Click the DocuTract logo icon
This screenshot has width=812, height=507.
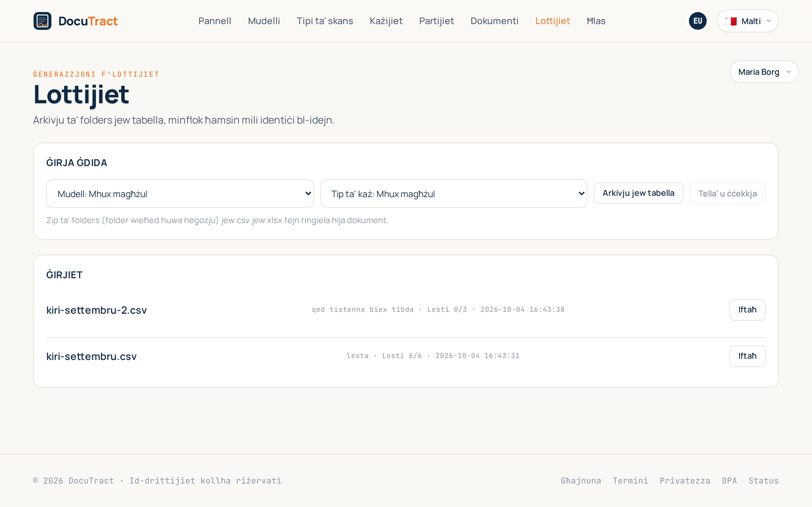point(42,21)
